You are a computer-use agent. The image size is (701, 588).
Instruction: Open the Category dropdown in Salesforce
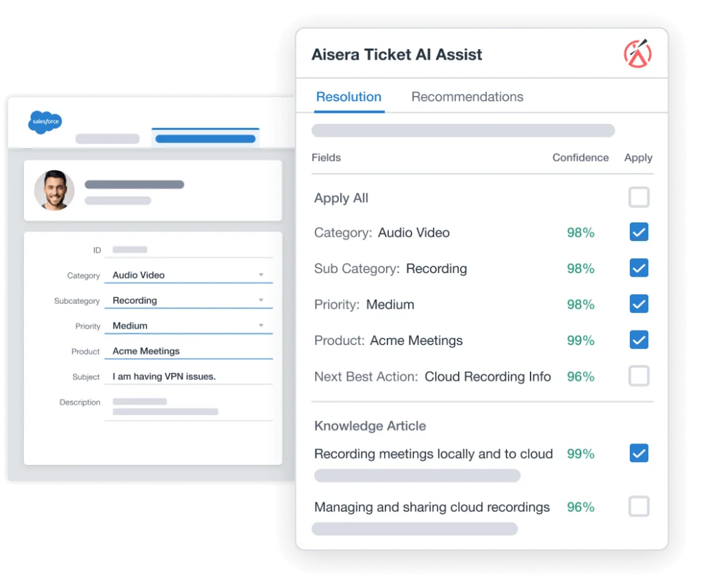coord(188,275)
